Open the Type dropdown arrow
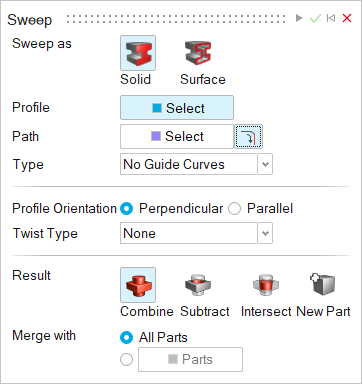 click(x=265, y=164)
